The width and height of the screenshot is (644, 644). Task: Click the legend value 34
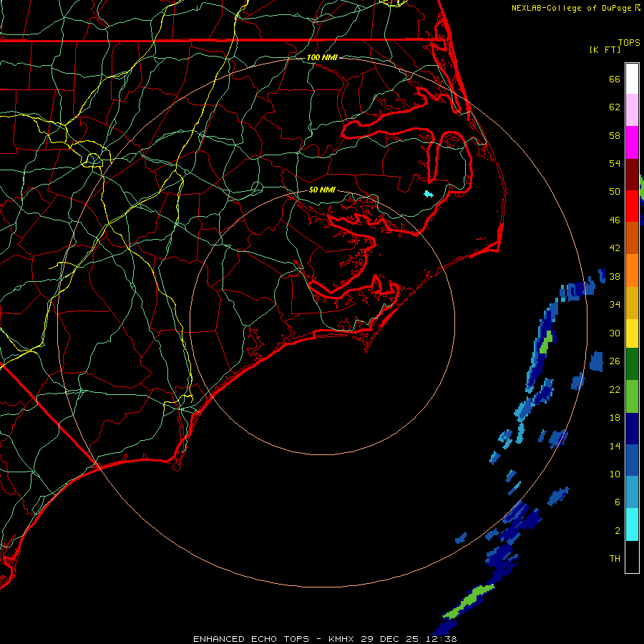pyautogui.click(x=615, y=304)
